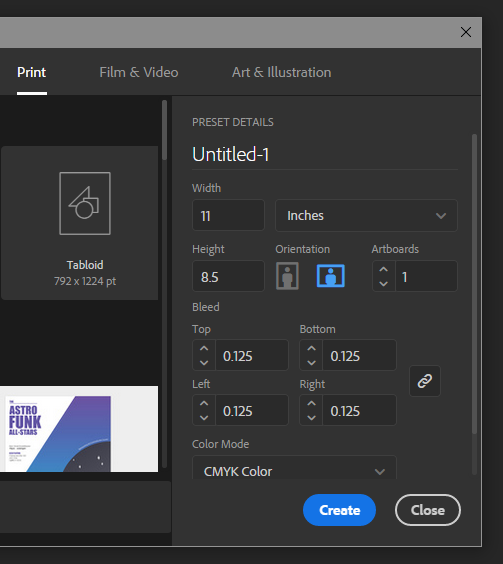Click the Height input field
The height and width of the screenshot is (564, 503).
[x=228, y=276]
